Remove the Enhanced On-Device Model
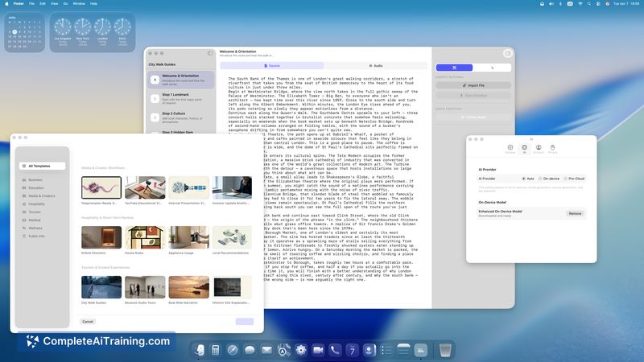The image size is (644, 362). [575, 213]
